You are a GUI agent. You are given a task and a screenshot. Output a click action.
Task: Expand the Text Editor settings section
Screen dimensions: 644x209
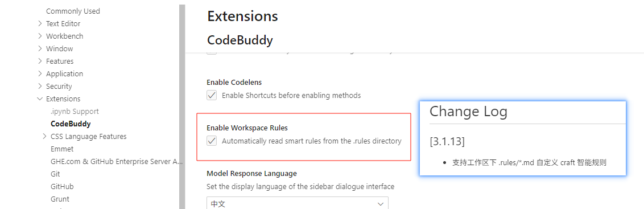40,23
